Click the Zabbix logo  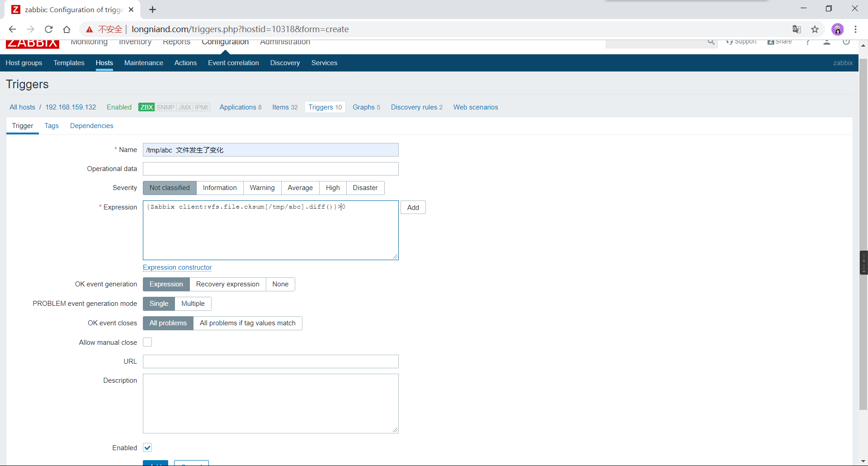(x=33, y=43)
